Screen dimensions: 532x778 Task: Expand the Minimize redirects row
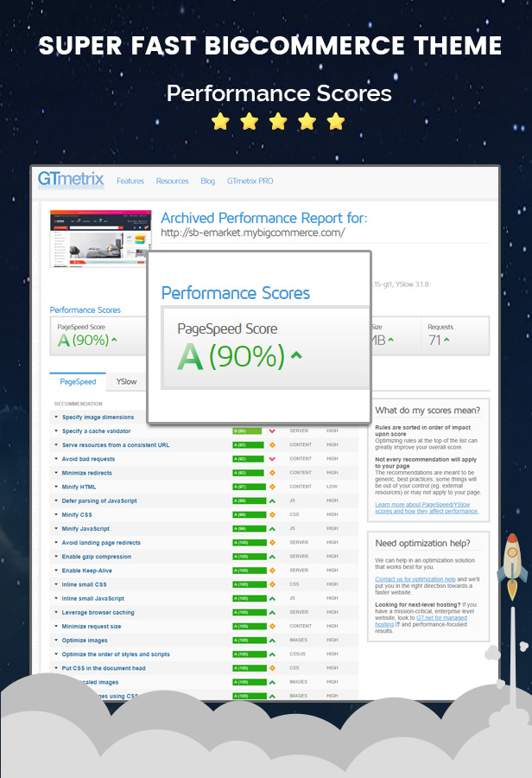(56, 473)
